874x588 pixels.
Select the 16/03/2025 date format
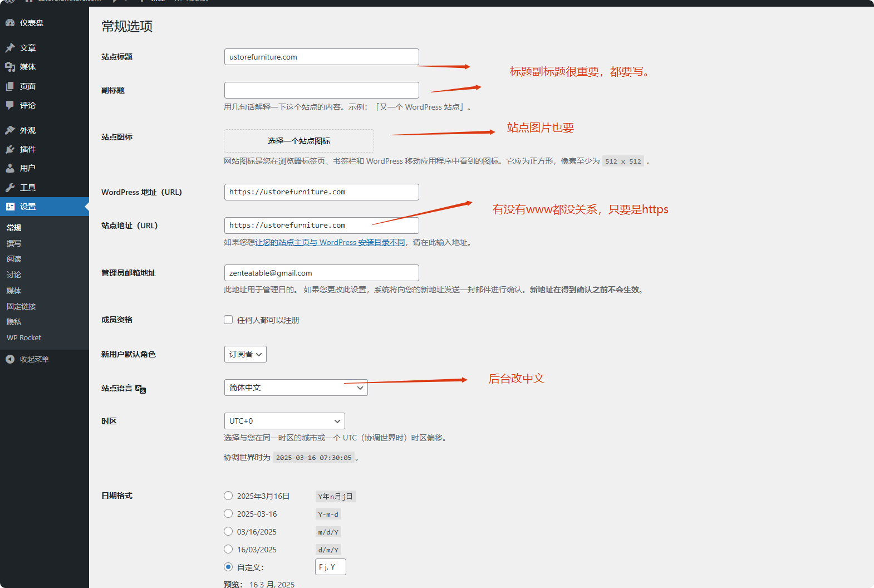[x=228, y=549]
